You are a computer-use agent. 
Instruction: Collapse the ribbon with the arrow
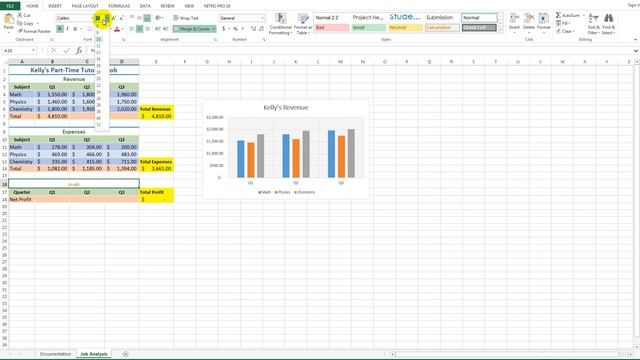pos(636,40)
